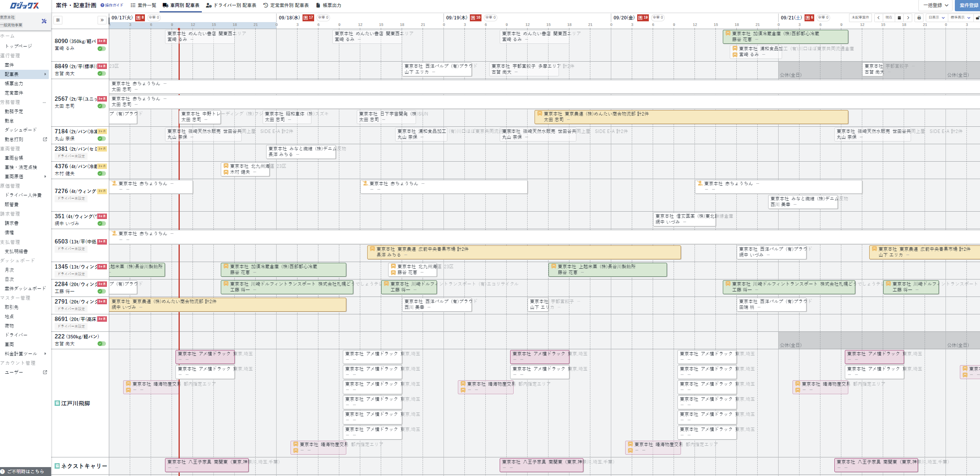Open the 操作ガイド help link
The height and width of the screenshot is (476, 980).
point(112,5)
